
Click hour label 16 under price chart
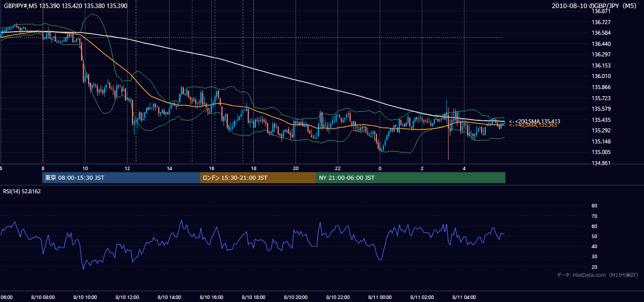[212, 168]
